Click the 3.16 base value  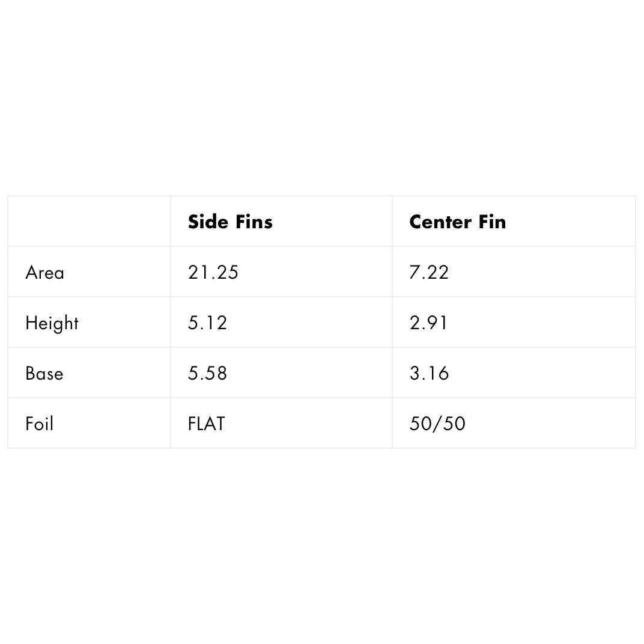pos(429,374)
